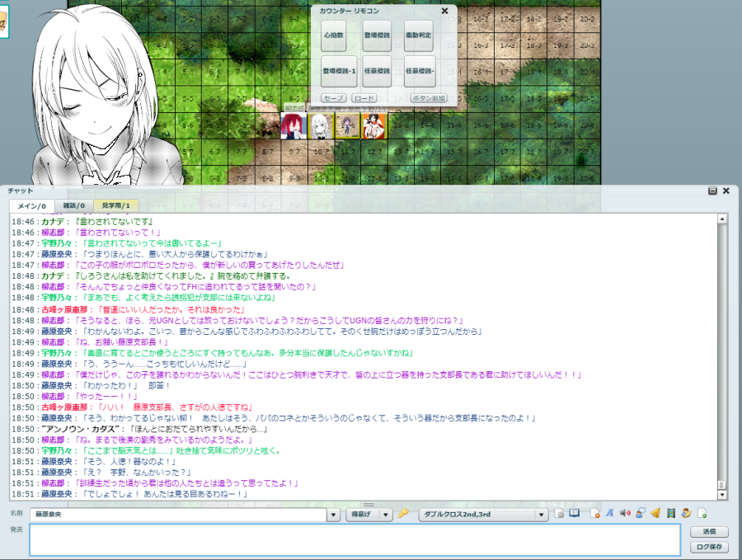Screen dimensions: 742x560
Task: Click the chat log vertical scrollbar
Action: 722,355
